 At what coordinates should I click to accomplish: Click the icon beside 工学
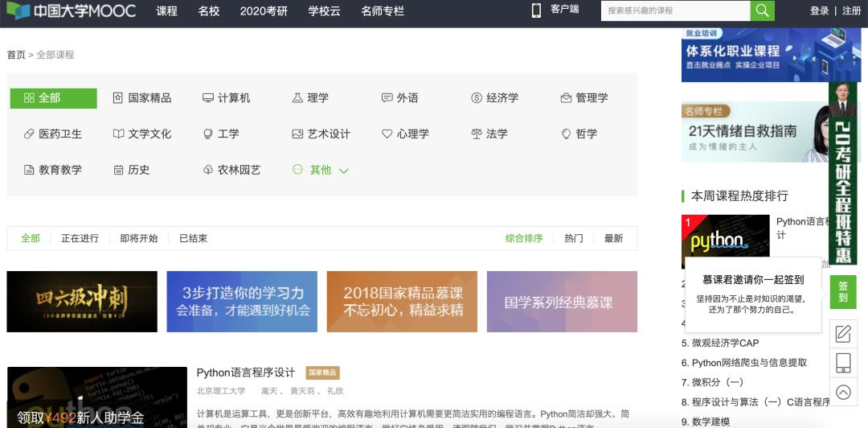207,134
